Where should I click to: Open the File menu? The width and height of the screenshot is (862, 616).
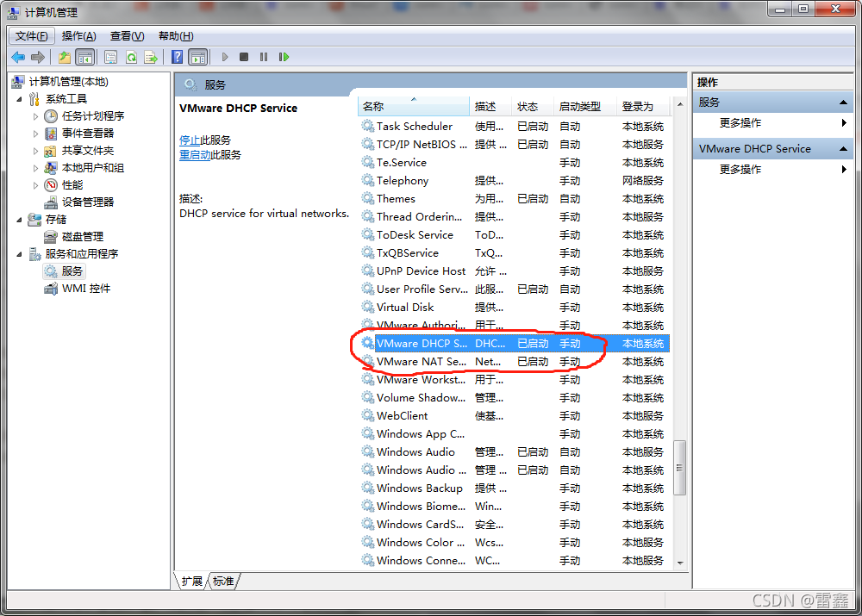31,36
